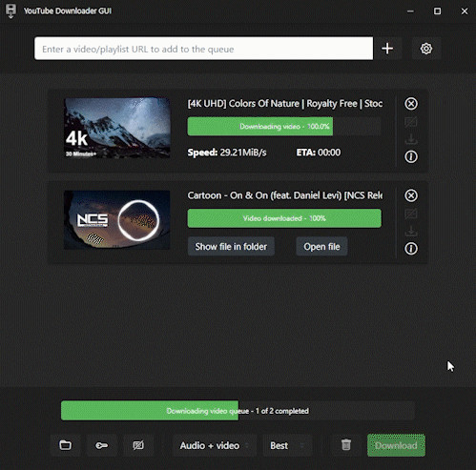
Task: Click the title '[4K UHD] Colors Of Nature'
Action: pyautogui.click(x=285, y=104)
